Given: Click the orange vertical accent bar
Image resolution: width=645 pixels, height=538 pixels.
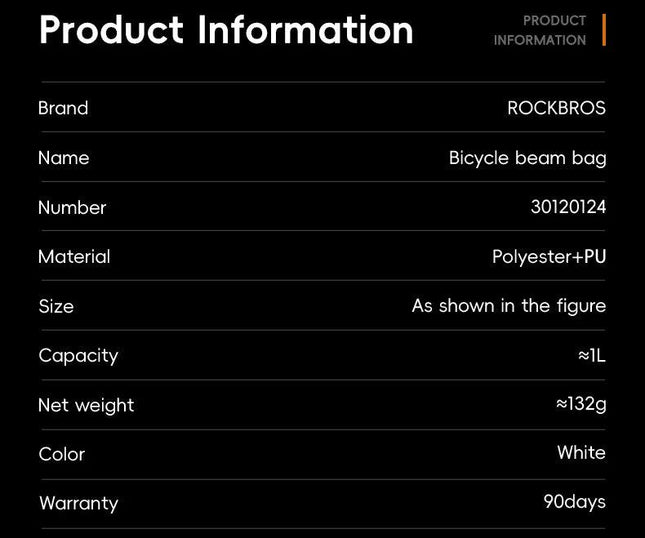Looking at the screenshot, I should coord(604,30).
